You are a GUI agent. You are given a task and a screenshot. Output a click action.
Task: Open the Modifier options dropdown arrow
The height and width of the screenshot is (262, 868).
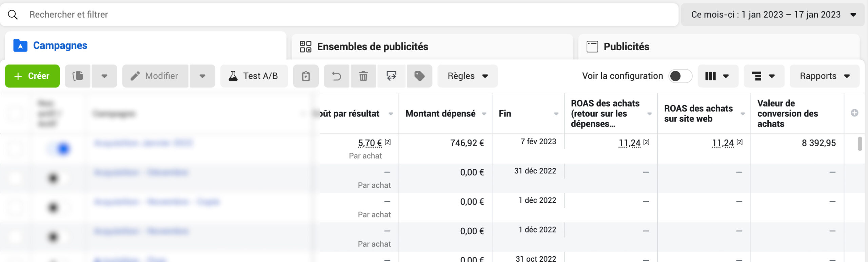click(202, 76)
